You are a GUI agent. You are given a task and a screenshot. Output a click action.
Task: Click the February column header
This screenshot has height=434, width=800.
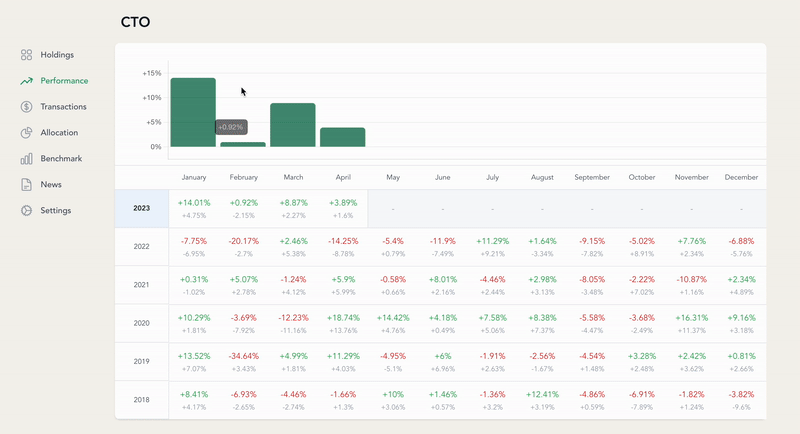[243, 177]
